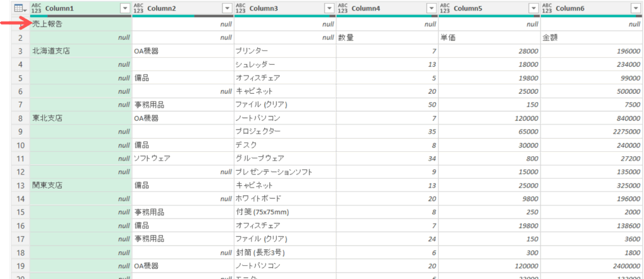Click the ABC123 data type icon for Column2
The height and width of the screenshot is (279, 644).
point(140,8)
